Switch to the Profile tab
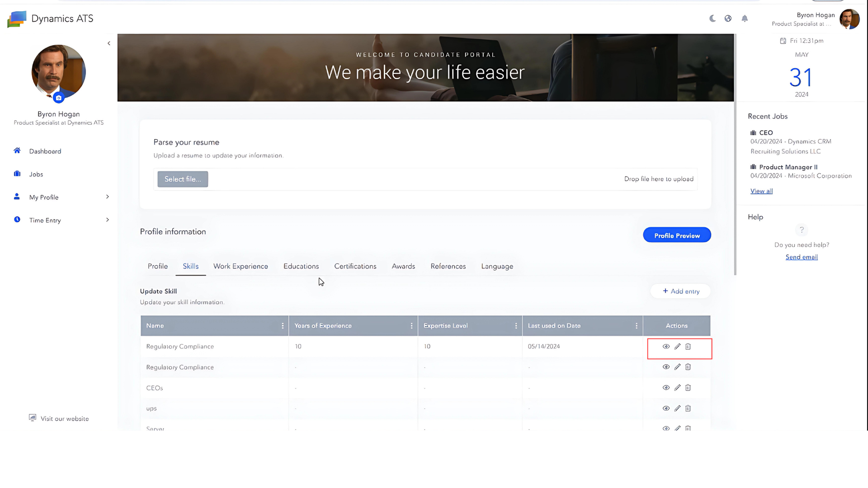Viewport: 868px width, 488px height. click(158, 266)
